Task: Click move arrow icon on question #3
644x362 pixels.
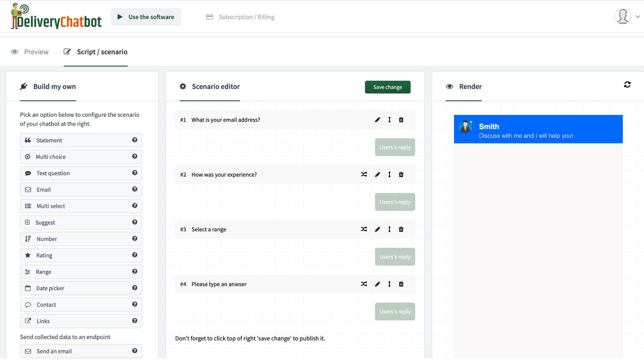Action: (389, 229)
